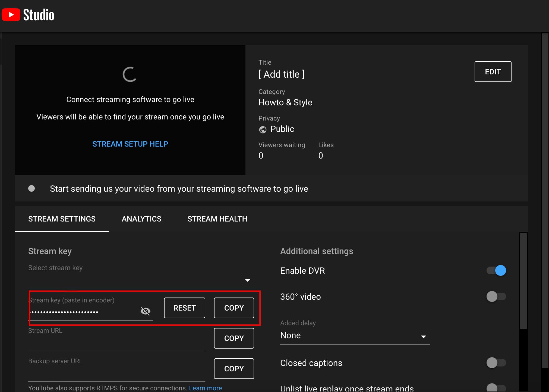Reveal the hidden stream key
Image resolution: width=549 pixels, height=392 pixels.
(145, 311)
